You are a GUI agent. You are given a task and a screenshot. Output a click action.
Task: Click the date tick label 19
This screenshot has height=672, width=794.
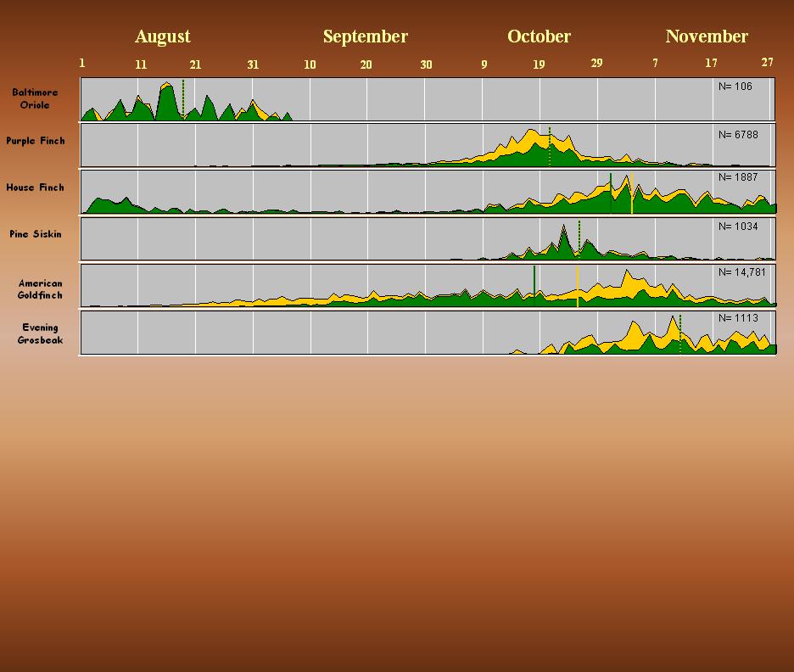(539, 64)
